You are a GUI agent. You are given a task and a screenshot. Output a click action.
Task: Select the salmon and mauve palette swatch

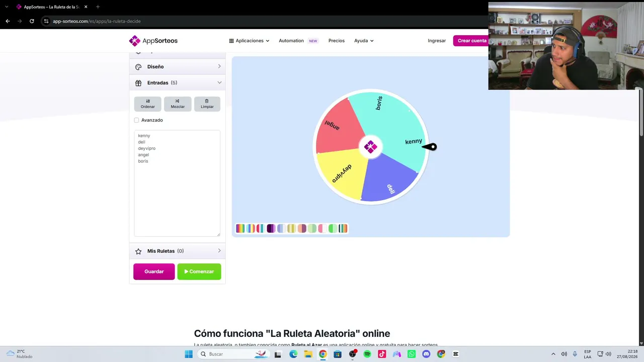click(302, 229)
